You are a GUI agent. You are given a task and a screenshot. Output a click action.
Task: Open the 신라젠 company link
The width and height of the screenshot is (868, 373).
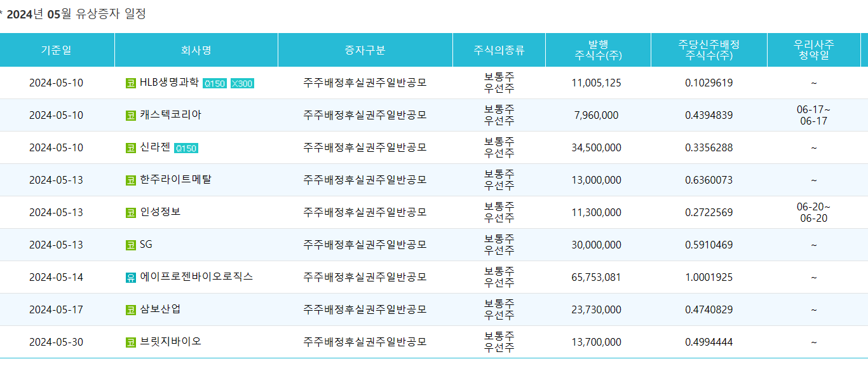coord(155,147)
